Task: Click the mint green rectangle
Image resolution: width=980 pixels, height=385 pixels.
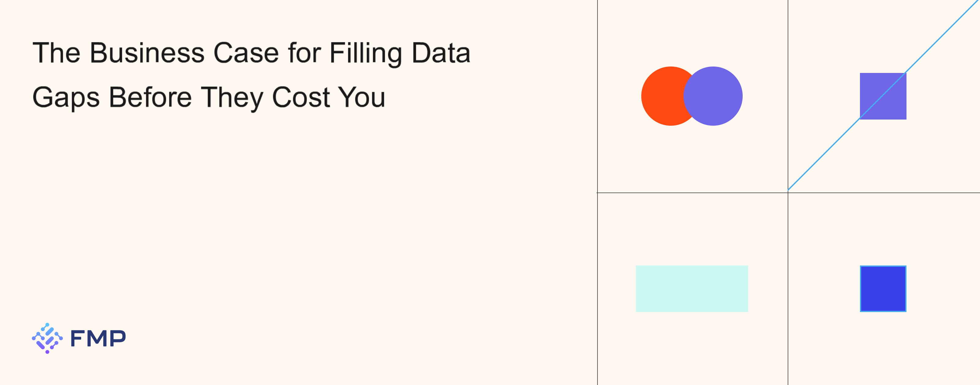Action: (692, 289)
